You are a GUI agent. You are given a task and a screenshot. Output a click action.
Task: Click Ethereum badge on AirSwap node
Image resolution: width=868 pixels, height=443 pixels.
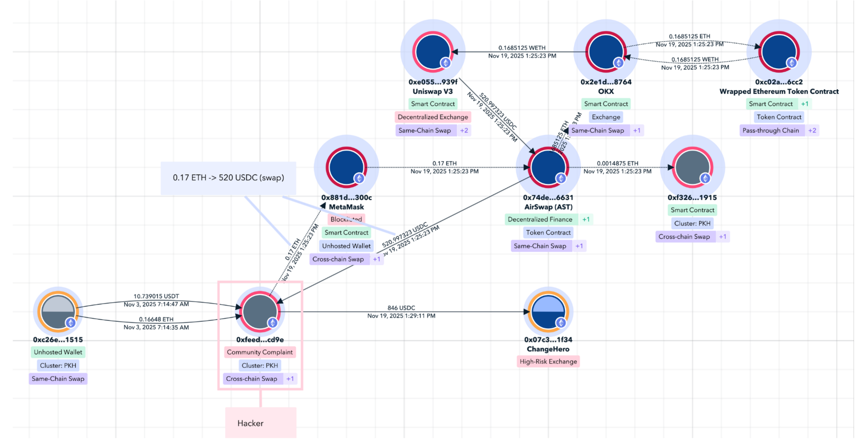561,178
